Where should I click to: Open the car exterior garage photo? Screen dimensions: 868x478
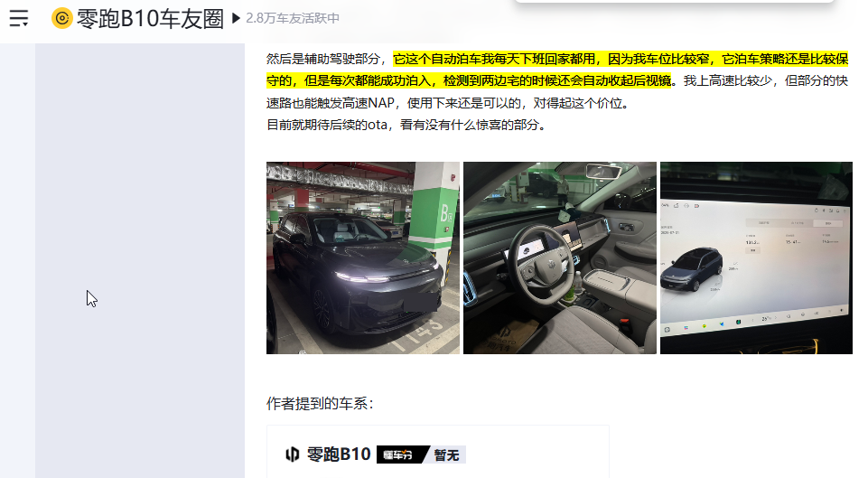(x=362, y=258)
